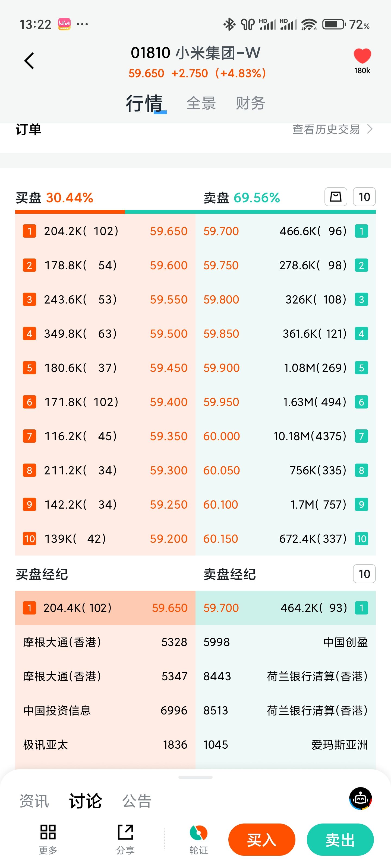Open the order book depth 10 selector

364,197
